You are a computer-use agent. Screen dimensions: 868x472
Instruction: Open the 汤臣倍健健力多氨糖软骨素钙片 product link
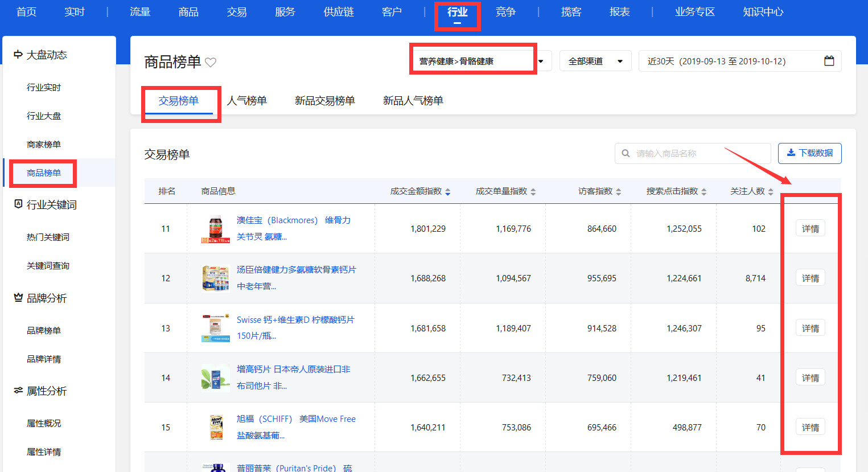click(x=297, y=278)
